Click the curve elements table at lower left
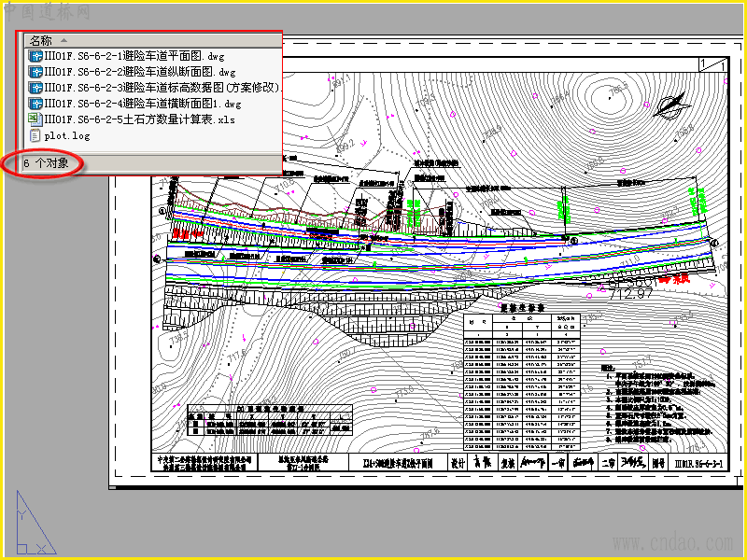 coord(270,419)
